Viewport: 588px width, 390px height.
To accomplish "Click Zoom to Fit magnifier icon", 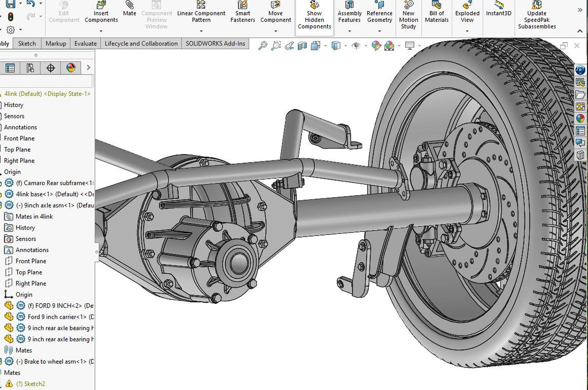I will point(262,46).
